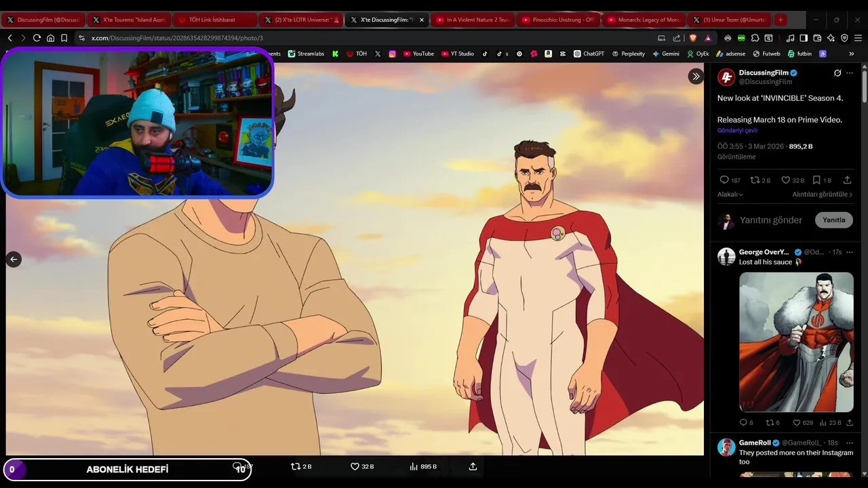Click the Grok icon on the tweet

click(x=837, y=73)
